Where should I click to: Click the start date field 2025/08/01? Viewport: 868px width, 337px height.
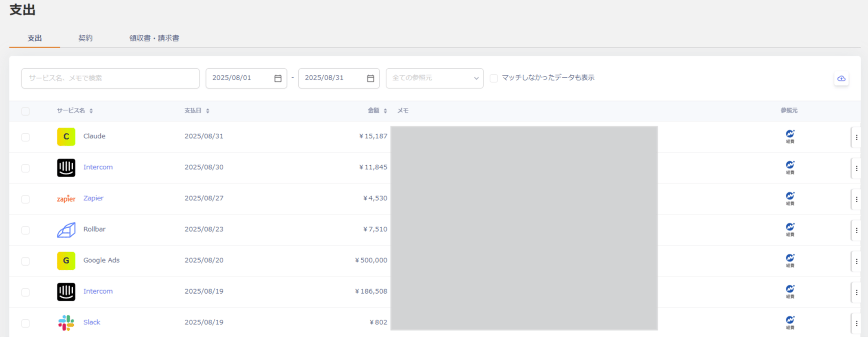pos(246,78)
